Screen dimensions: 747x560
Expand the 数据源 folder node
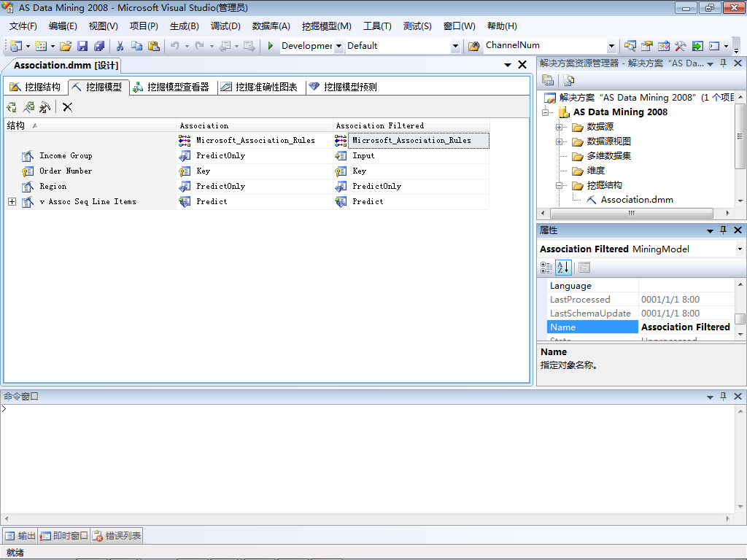560,127
